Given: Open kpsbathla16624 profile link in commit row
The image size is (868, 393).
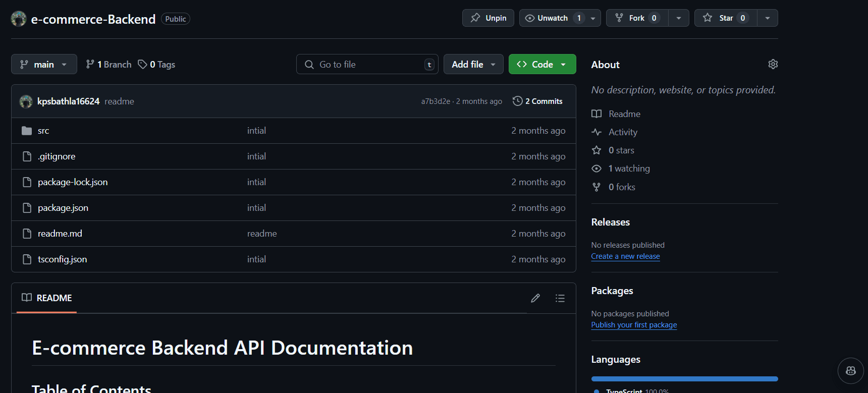Looking at the screenshot, I should 68,101.
